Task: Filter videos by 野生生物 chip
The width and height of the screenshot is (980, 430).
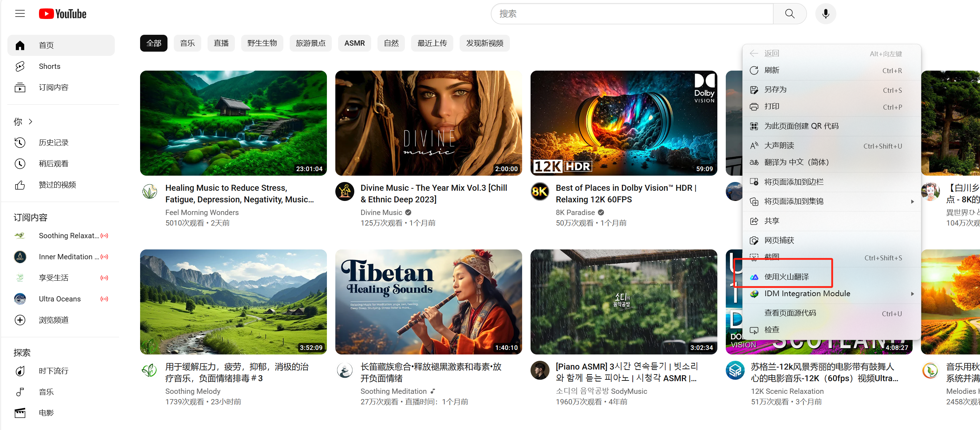Action: tap(262, 43)
